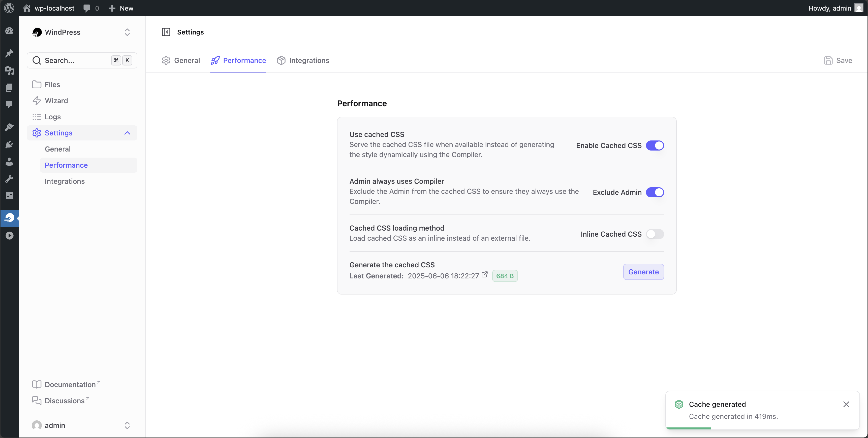The width and height of the screenshot is (868, 438).
Task: Dismiss the Cache generated notification
Action: 846,404
